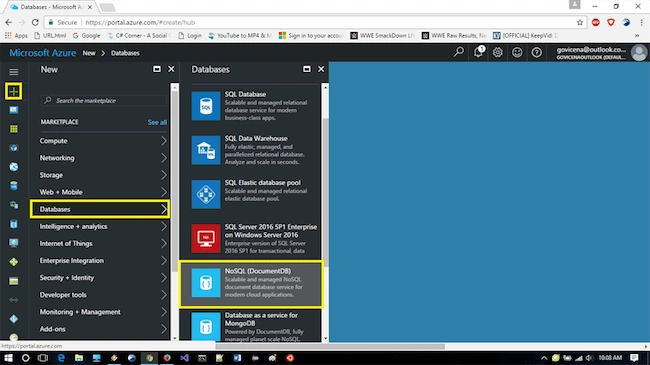Image resolution: width=650 pixels, height=365 pixels.
Task: Open the notifications bell icon
Action: (478, 52)
